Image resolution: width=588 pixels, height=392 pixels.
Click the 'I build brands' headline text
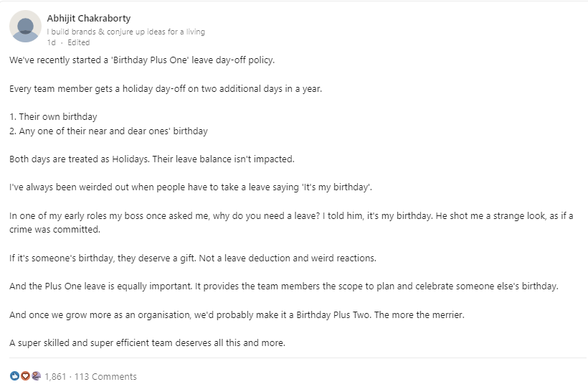126,32
